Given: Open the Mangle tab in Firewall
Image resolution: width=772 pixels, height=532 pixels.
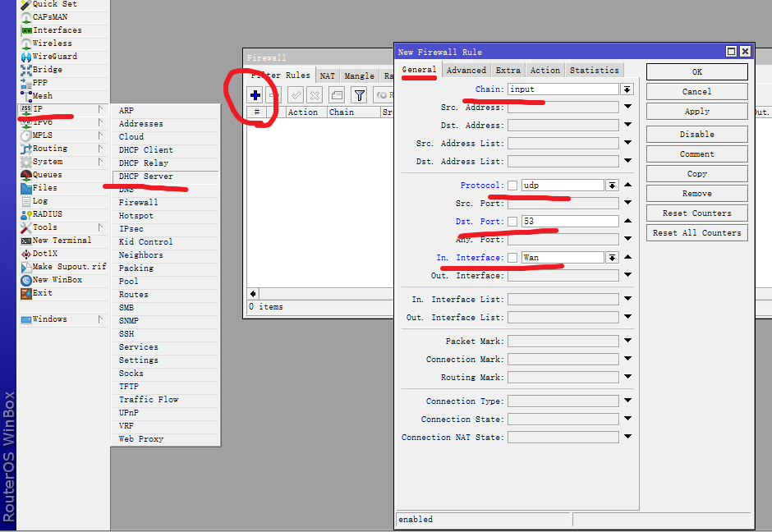Looking at the screenshot, I should tap(360, 76).
